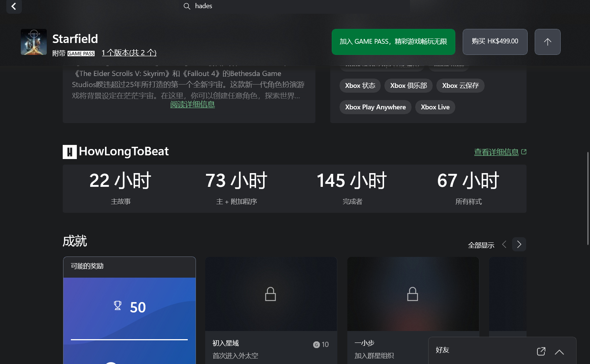Click the gamerscore G icon showing 10

(317, 345)
